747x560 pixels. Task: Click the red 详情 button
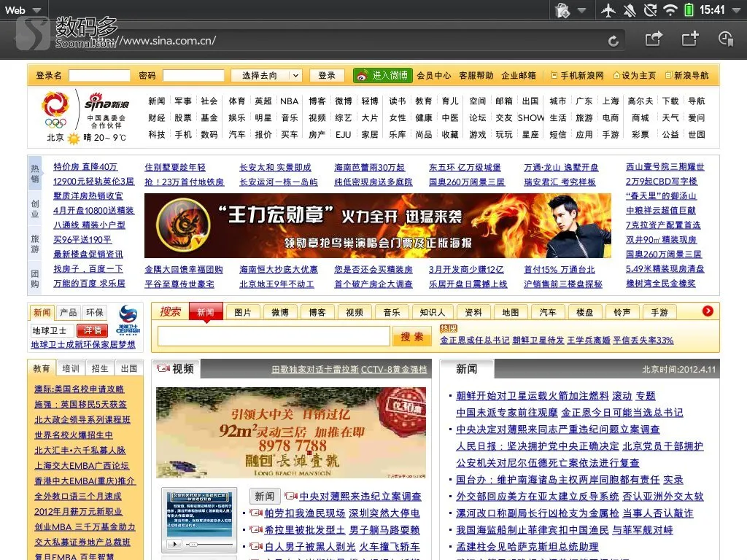pos(93,330)
